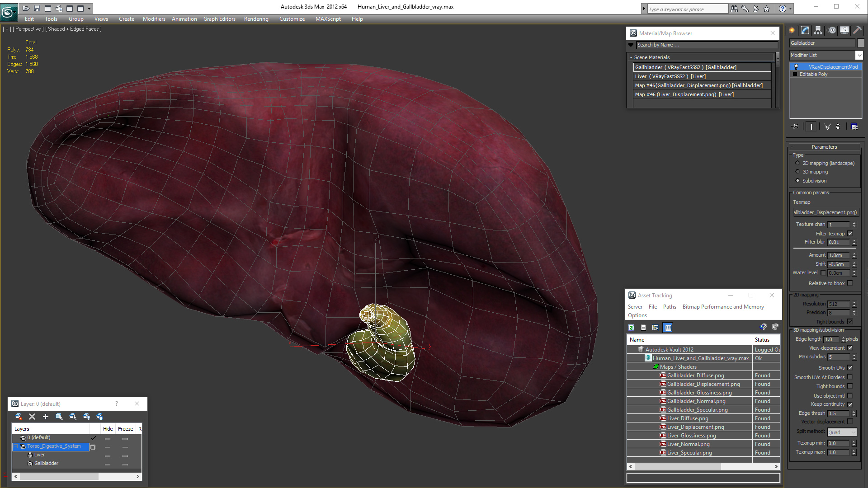Toggle the Keep continuity checkbox

point(850,404)
